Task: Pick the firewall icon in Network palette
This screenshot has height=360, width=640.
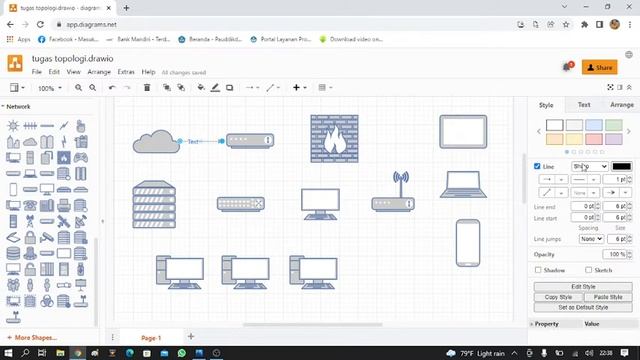Action: [x=64, y=158]
